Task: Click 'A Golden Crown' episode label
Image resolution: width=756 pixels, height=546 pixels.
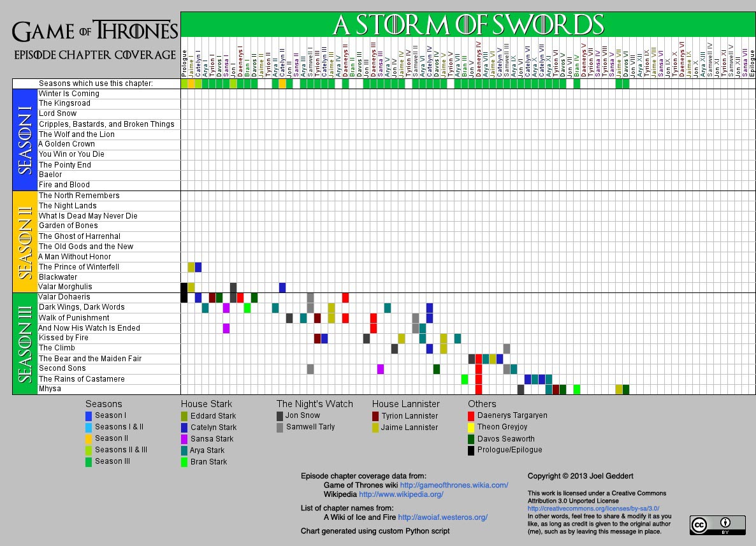Action: (66, 143)
